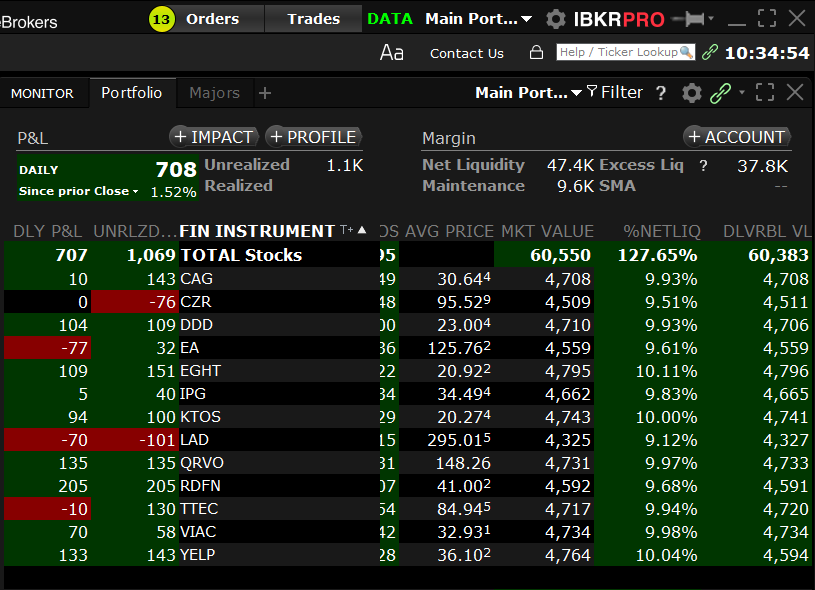This screenshot has height=590, width=815.
Task: Click the font size Aa icon
Action: click(x=391, y=53)
